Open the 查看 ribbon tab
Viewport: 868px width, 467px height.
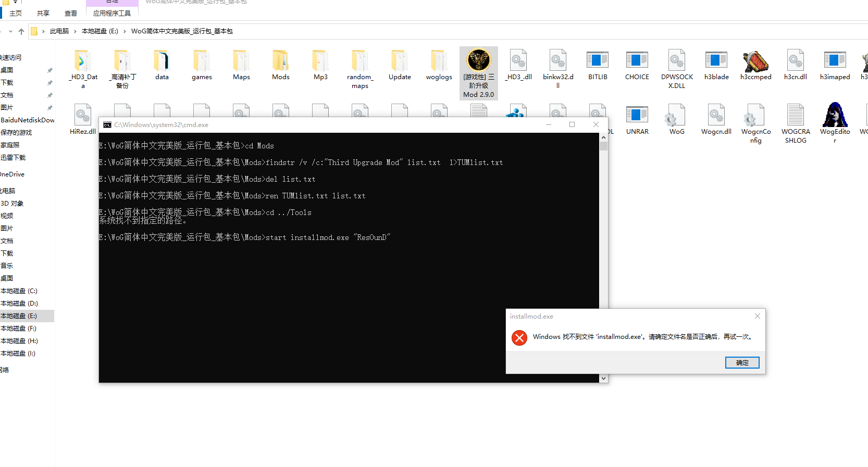(x=71, y=13)
